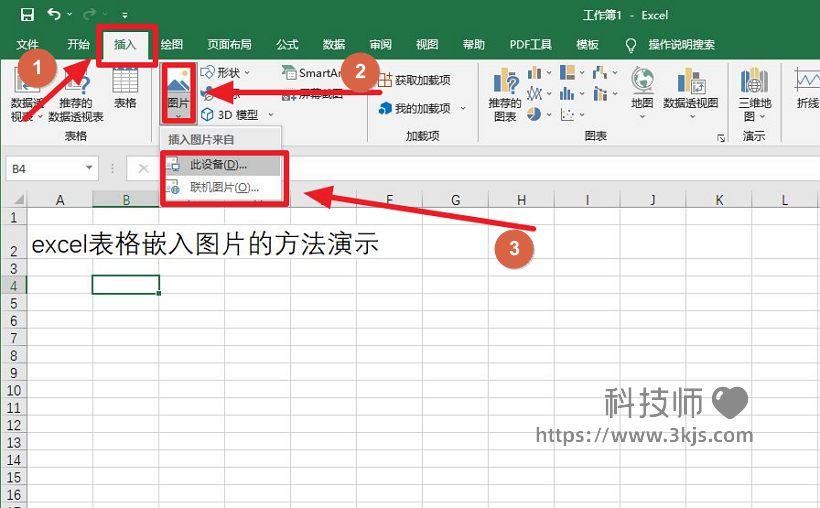The image size is (820, 508).
Task: Switch to the 公式 tab
Action: pyautogui.click(x=287, y=44)
